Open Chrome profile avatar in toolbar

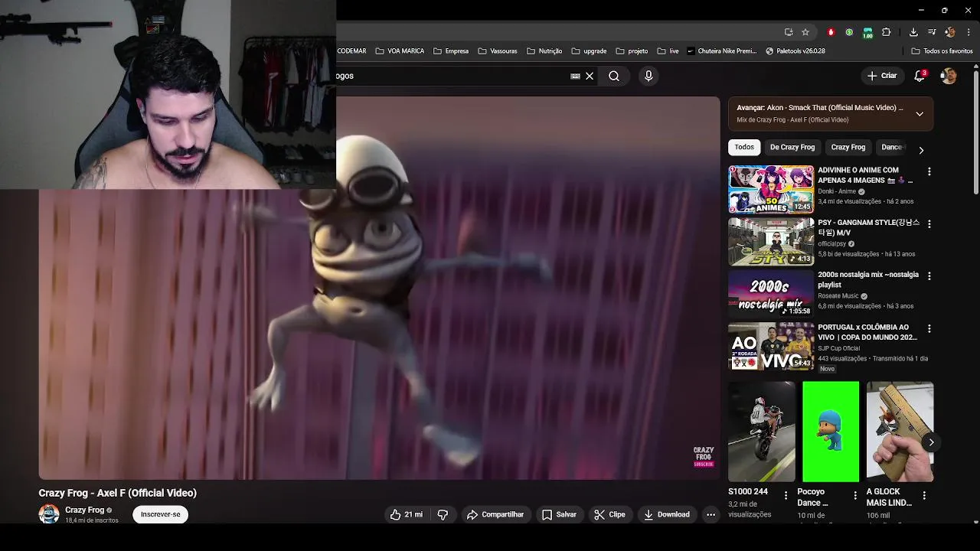[x=950, y=32]
